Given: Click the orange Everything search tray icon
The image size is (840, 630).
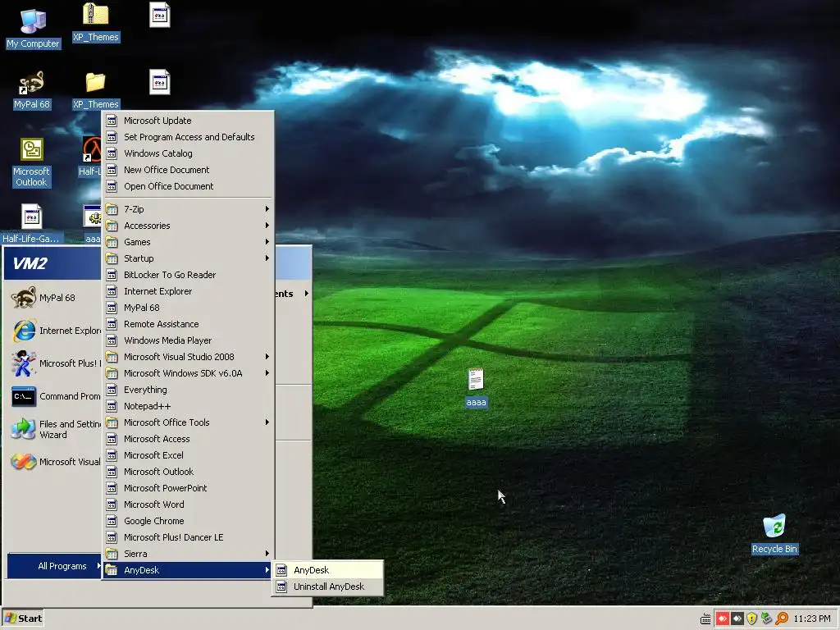Looking at the screenshot, I should pyautogui.click(x=782, y=619).
